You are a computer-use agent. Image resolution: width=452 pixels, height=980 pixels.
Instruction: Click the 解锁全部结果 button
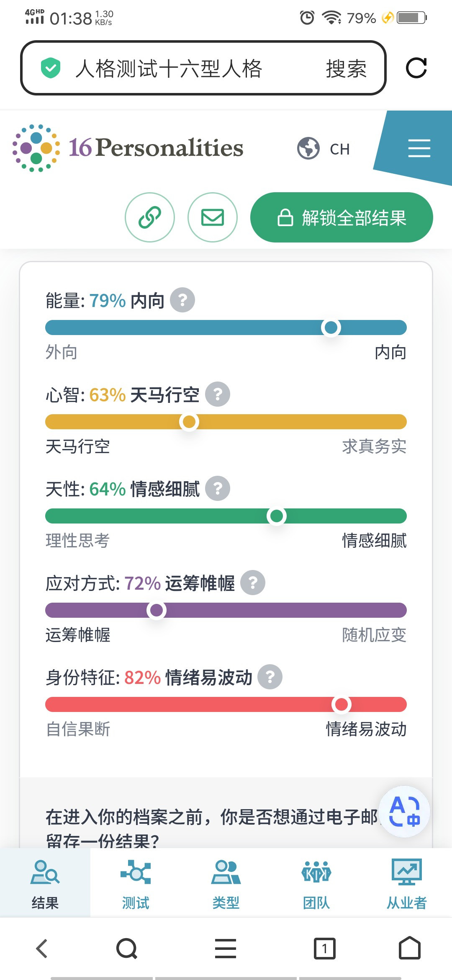[342, 217]
